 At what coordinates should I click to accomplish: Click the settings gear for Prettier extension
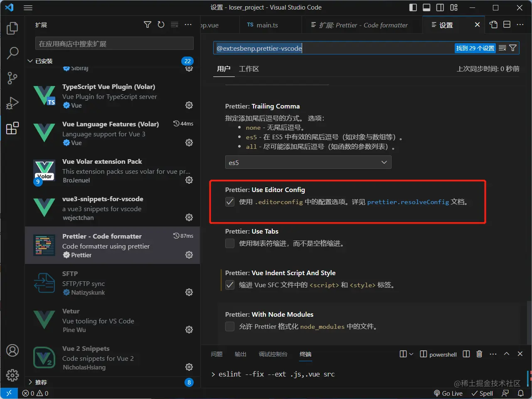[x=189, y=255]
